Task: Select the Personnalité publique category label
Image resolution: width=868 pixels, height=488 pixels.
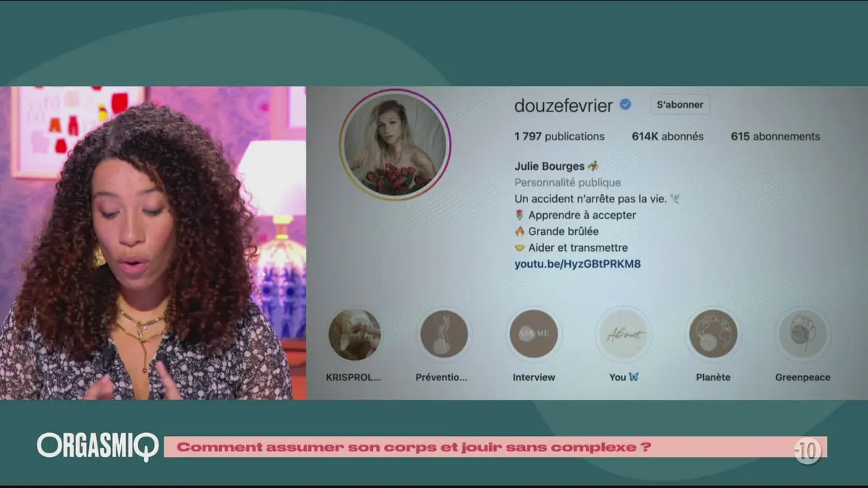Action: (567, 182)
